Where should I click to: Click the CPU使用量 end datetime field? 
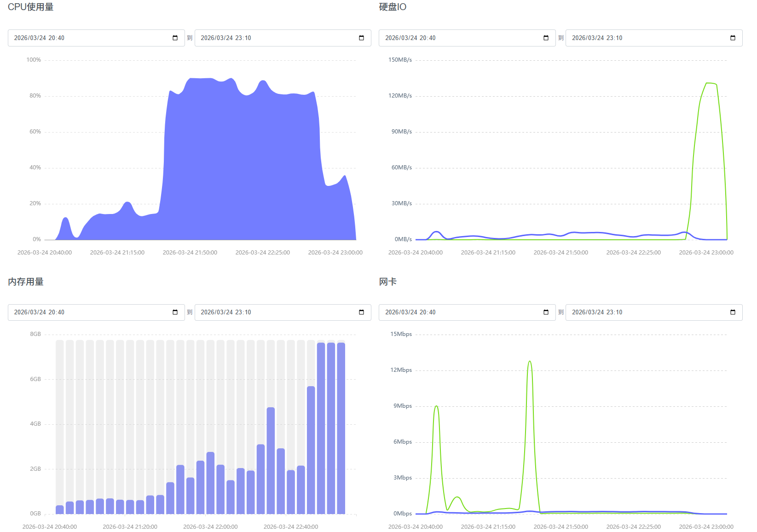pyautogui.click(x=283, y=38)
